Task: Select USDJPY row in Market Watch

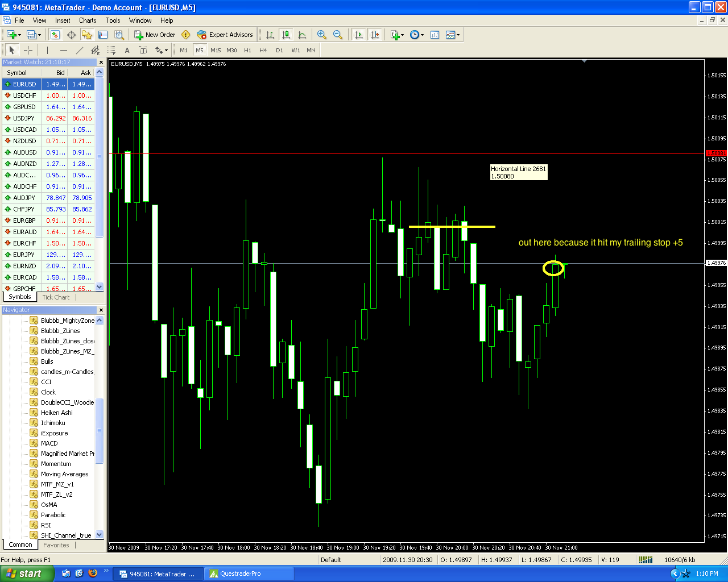Action: (48, 118)
